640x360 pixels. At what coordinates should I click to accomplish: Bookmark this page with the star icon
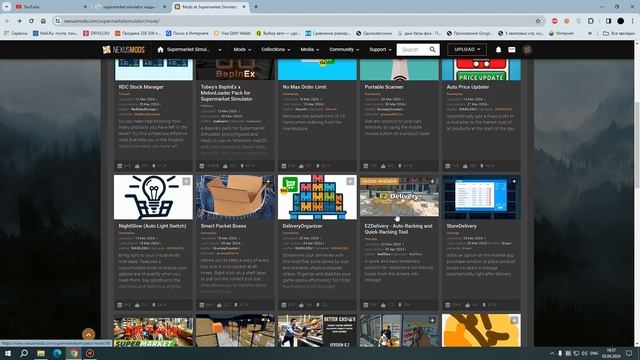(538, 21)
